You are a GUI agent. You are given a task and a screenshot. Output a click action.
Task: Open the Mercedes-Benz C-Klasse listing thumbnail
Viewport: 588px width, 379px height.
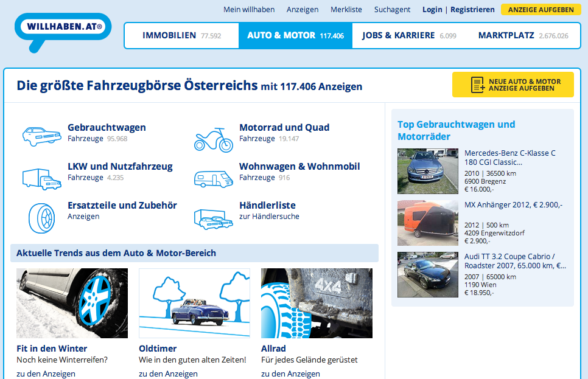pyautogui.click(x=428, y=171)
